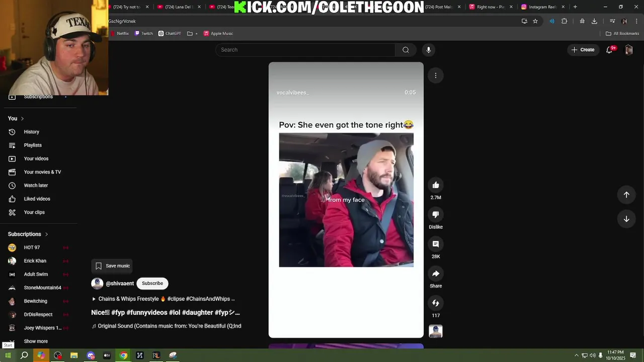Open Chrome from the taskbar
The image size is (644, 362).
point(123,355)
